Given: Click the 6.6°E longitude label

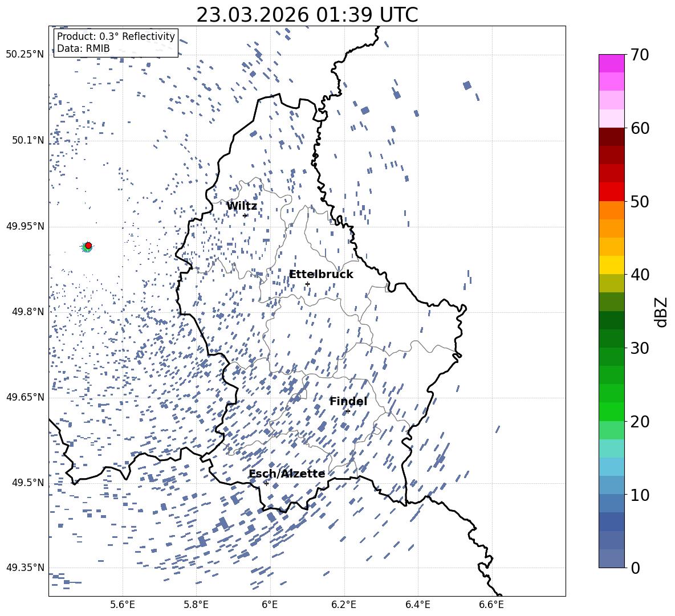Looking at the screenshot, I should coord(491,605).
